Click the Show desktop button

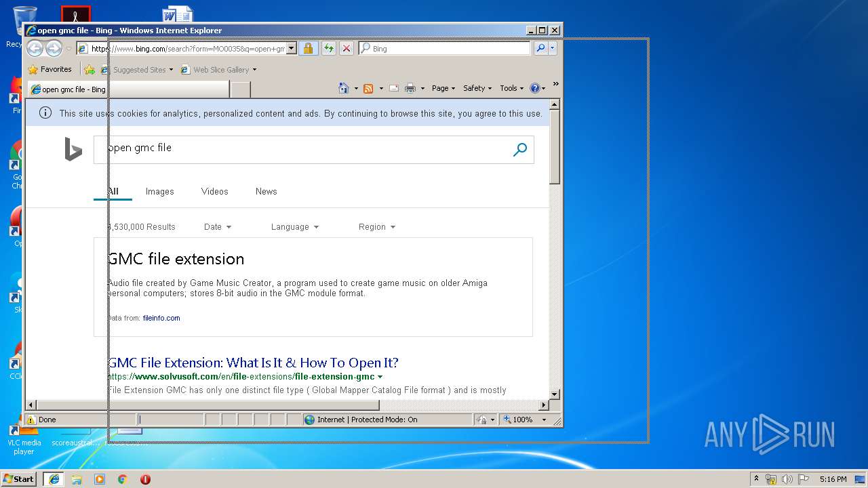point(861,479)
